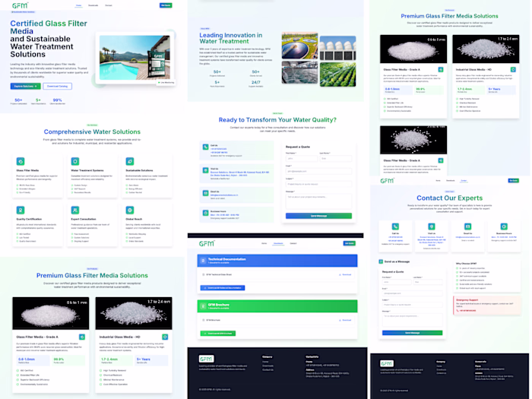Click the emergency phone number in Emergency Support box
The width and height of the screenshot is (532, 399).
(467, 310)
